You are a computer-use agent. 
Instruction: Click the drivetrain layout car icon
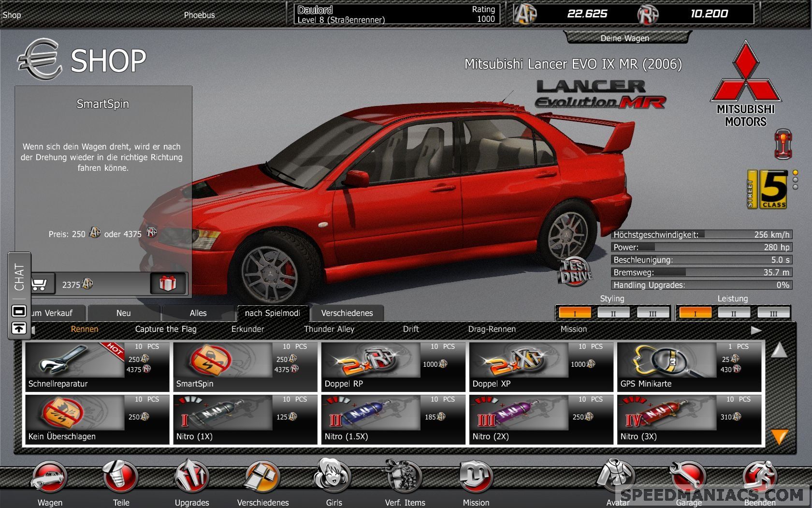pos(783,144)
